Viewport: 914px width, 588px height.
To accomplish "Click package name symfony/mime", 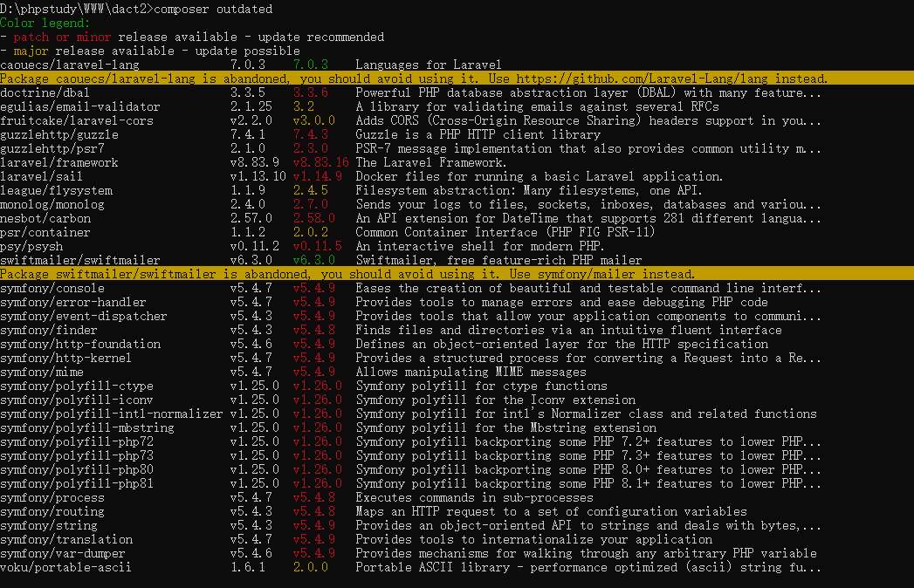I will 41,373.
